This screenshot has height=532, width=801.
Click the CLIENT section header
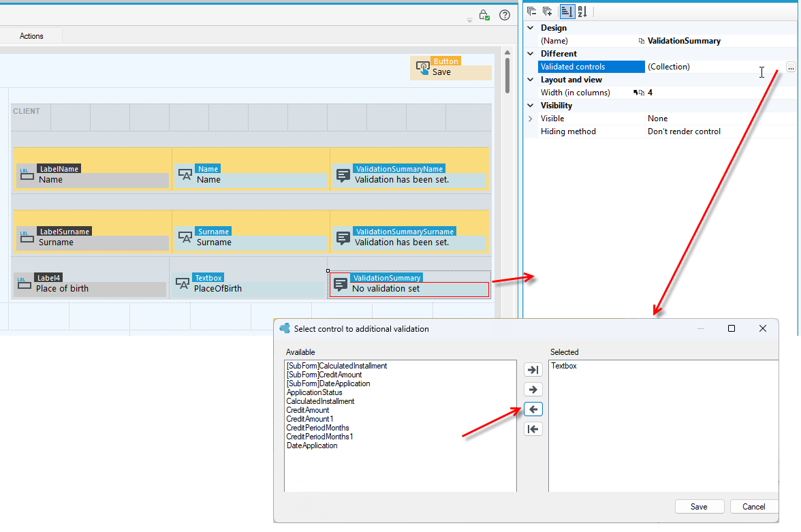(x=26, y=111)
